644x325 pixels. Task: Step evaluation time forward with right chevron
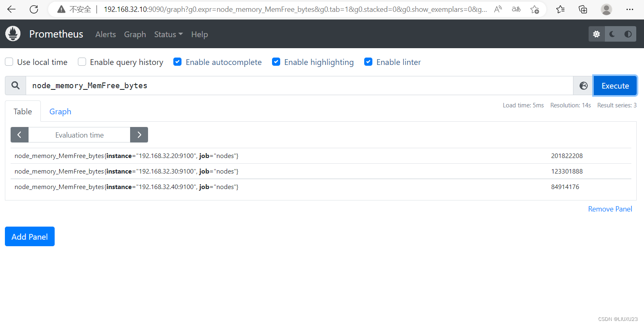pos(139,135)
